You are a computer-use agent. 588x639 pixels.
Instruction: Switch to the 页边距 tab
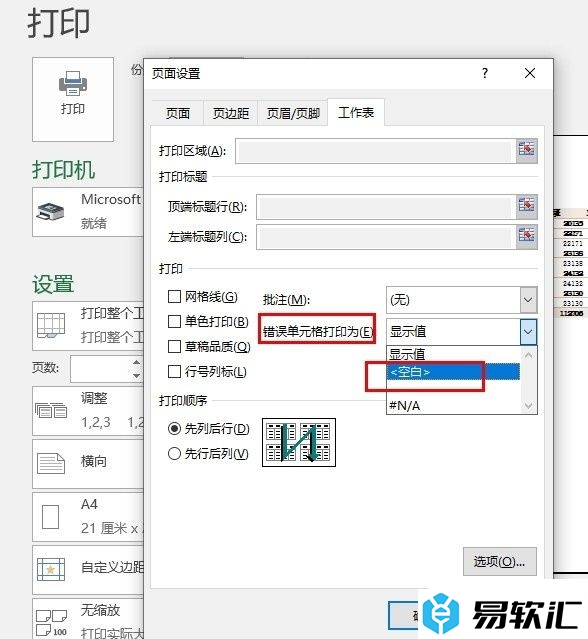coord(231,113)
